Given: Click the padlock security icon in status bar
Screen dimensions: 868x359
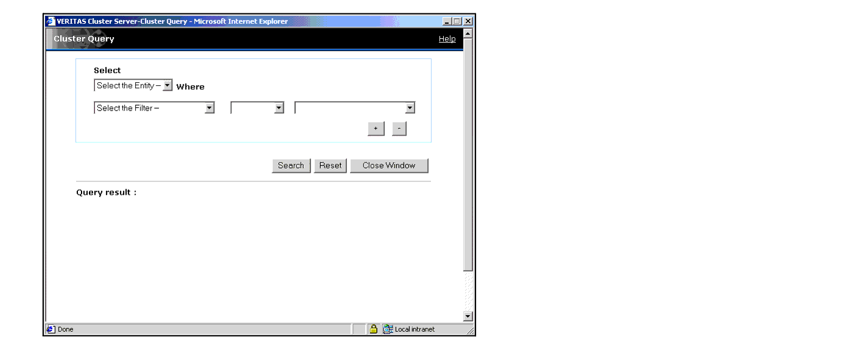Looking at the screenshot, I should pyautogui.click(x=374, y=329).
